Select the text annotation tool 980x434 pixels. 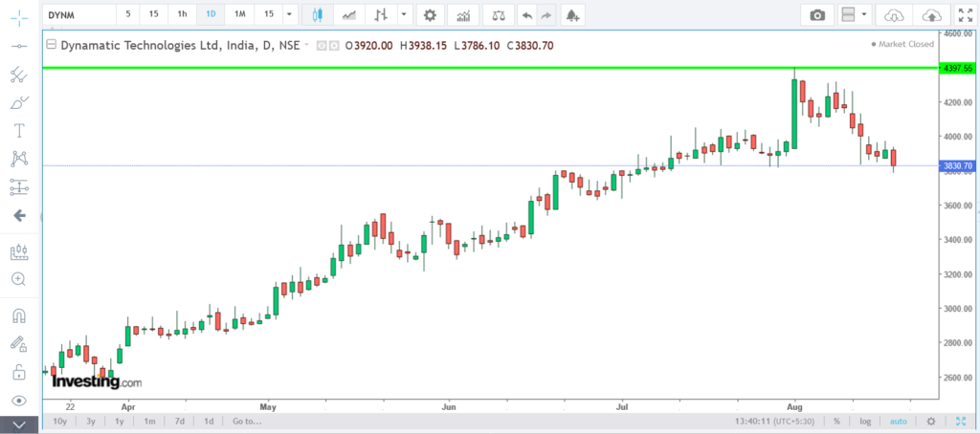point(18,130)
